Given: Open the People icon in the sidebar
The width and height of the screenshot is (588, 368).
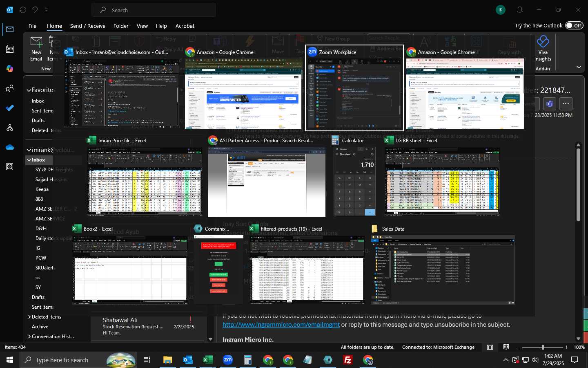Looking at the screenshot, I should [x=10, y=88].
